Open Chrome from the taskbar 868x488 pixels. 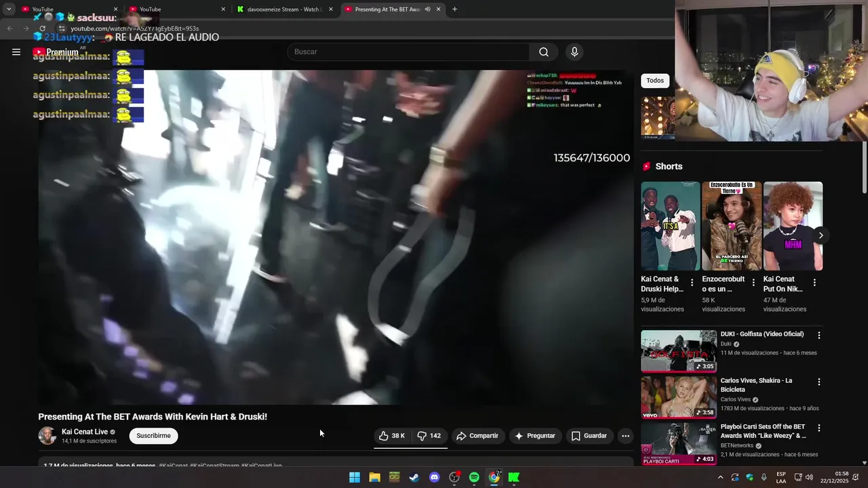(x=494, y=478)
